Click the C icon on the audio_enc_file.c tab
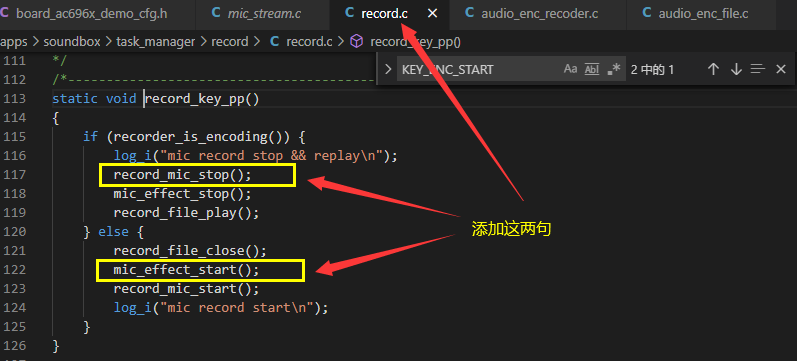This screenshot has width=797, height=361. (647, 14)
